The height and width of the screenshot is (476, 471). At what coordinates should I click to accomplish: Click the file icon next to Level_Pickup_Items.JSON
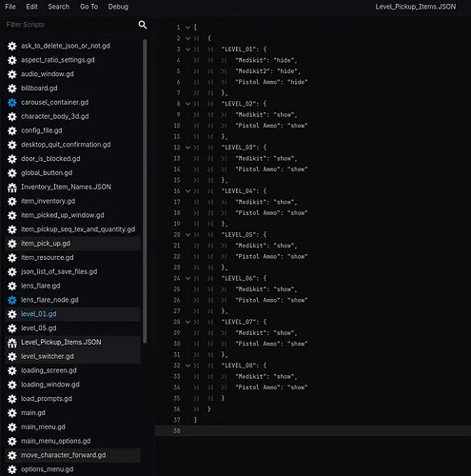coord(12,343)
